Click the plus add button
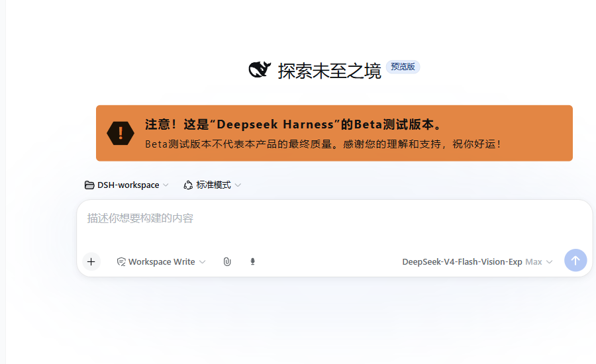The width and height of the screenshot is (596, 364). pyautogui.click(x=91, y=262)
